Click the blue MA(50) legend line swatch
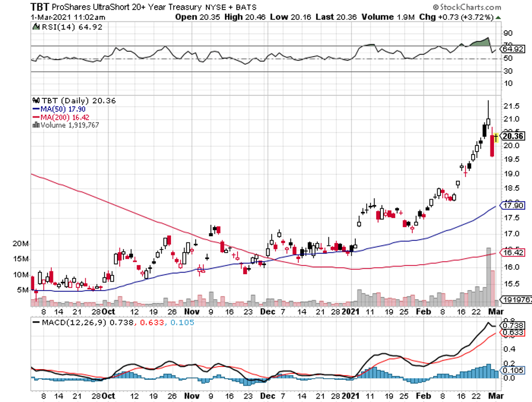The width and height of the screenshot is (532, 402). click(36, 109)
